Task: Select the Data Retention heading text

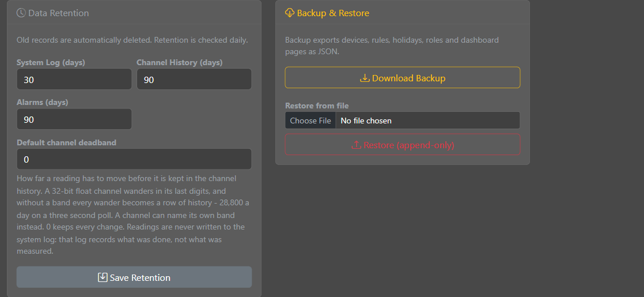Action: tap(58, 13)
